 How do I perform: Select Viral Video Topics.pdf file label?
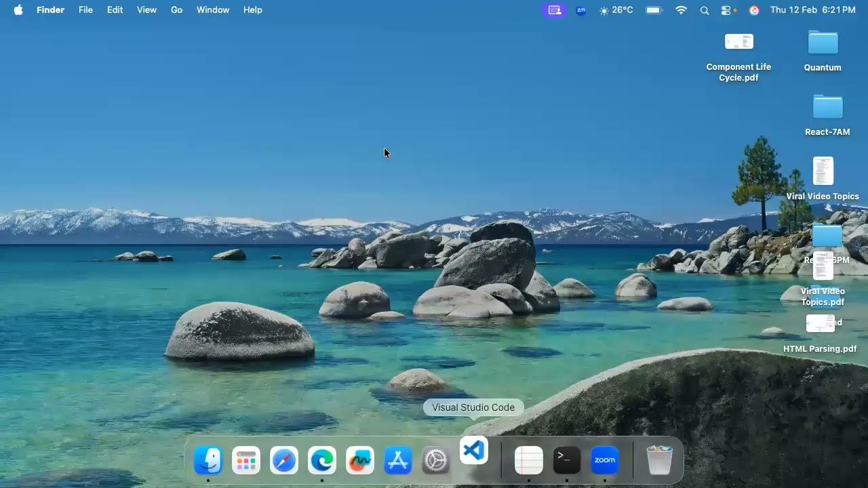[x=823, y=296]
